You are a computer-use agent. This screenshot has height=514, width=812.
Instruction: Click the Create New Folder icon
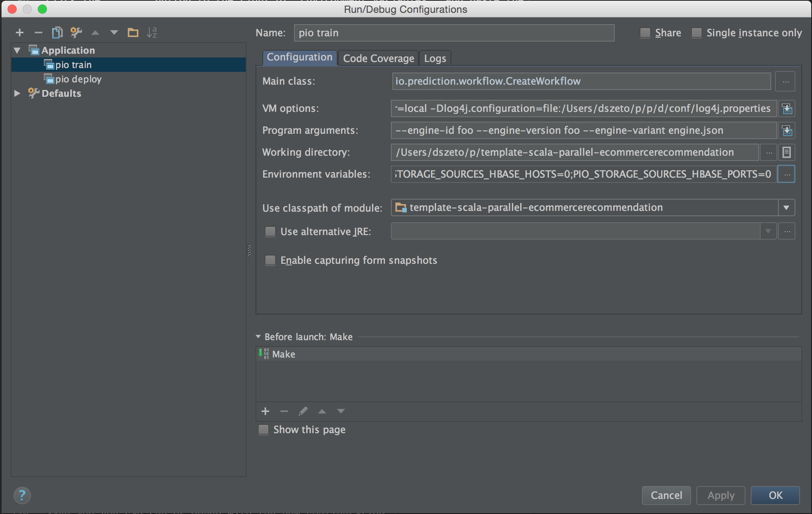(x=133, y=33)
